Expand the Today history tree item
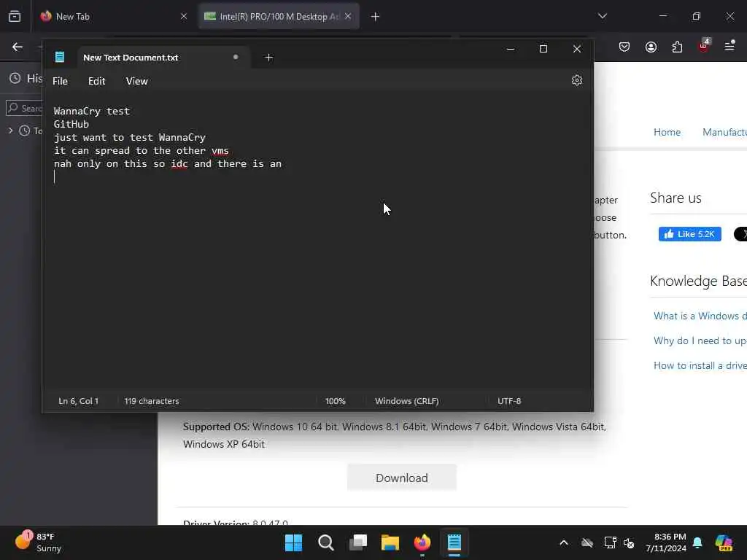Image resolution: width=747 pixels, height=560 pixels. click(10, 131)
